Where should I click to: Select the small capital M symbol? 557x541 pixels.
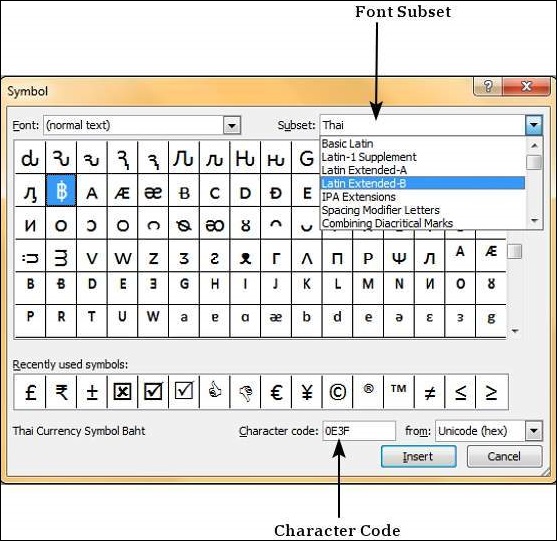click(x=368, y=288)
